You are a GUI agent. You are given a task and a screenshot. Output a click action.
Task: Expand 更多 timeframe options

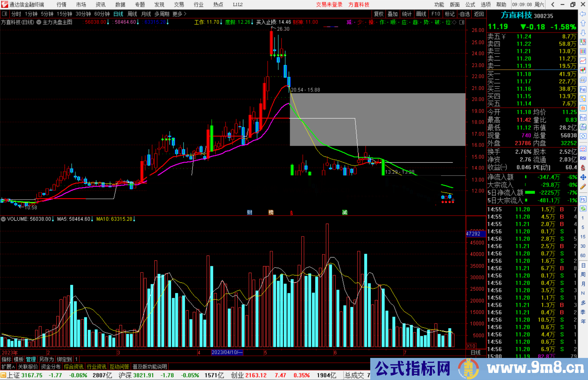point(179,14)
